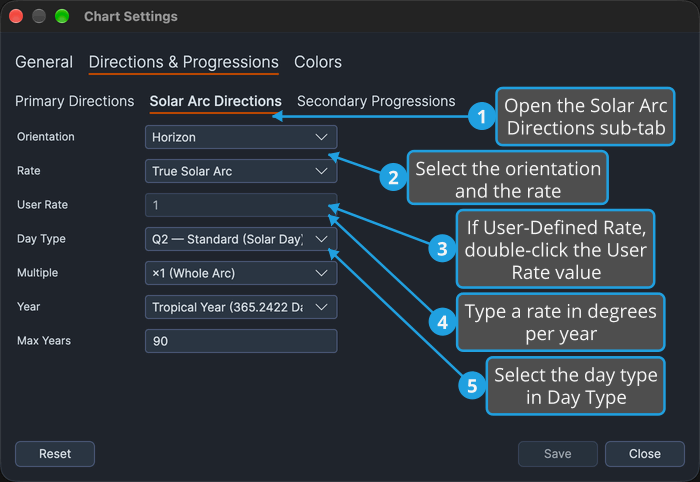The image size is (700, 482).
Task: Select the Solar Arc Directions sub-tab
Action: [x=216, y=101]
